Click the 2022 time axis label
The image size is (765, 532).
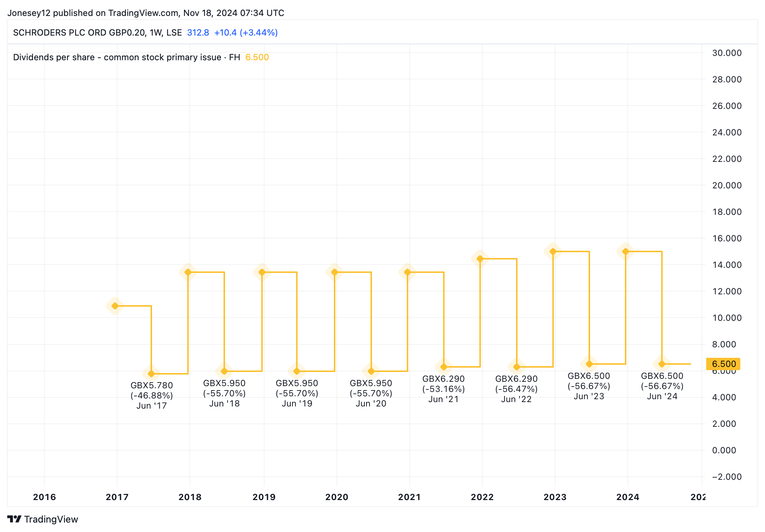tap(482, 497)
